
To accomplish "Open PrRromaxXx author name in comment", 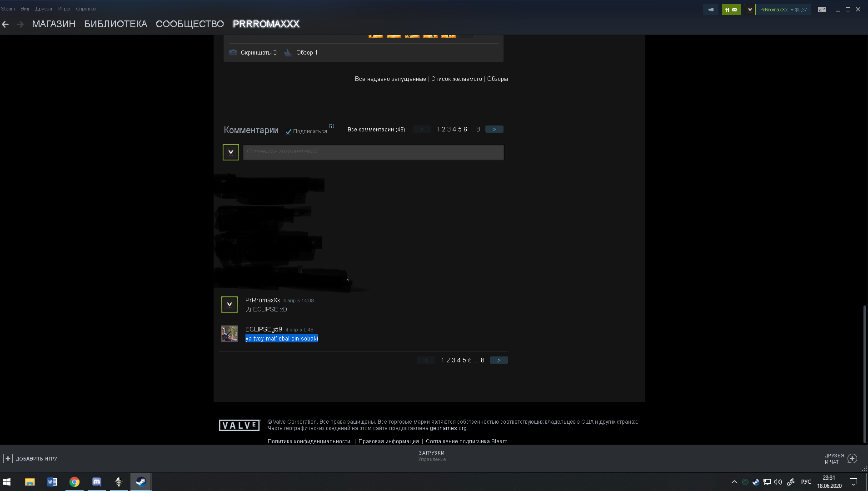I will [263, 300].
